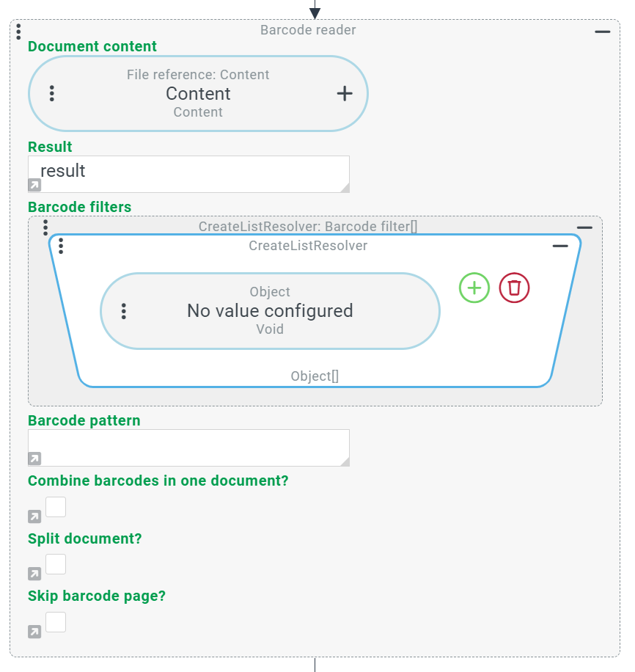Collapse the Barcode reader block
The height and width of the screenshot is (672, 635).
(x=603, y=32)
